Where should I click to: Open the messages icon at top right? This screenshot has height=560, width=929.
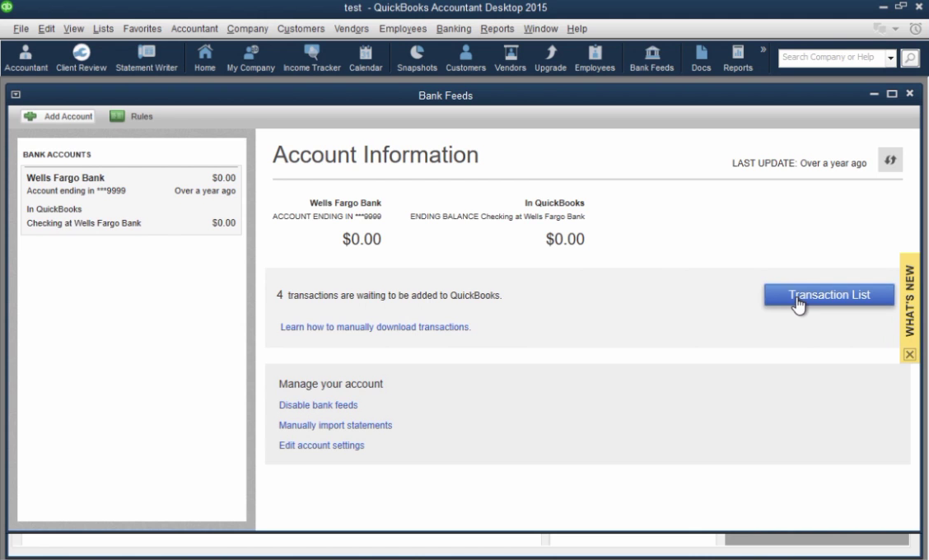tap(880, 29)
